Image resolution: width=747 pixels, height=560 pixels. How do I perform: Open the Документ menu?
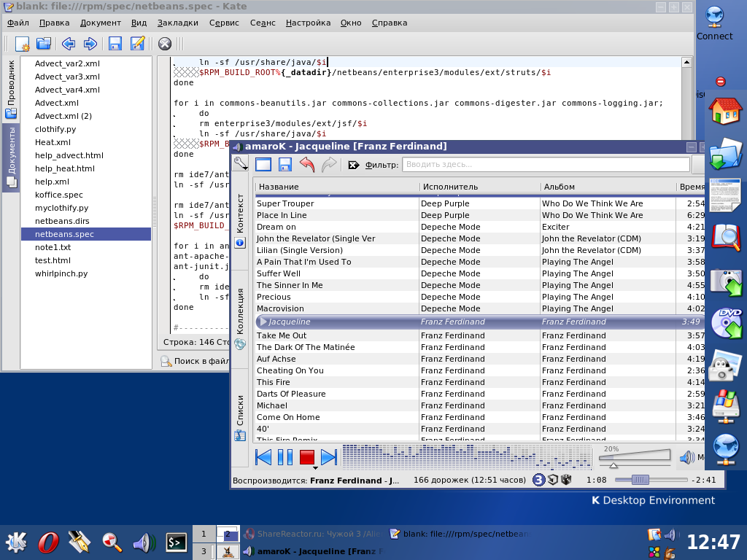101,23
